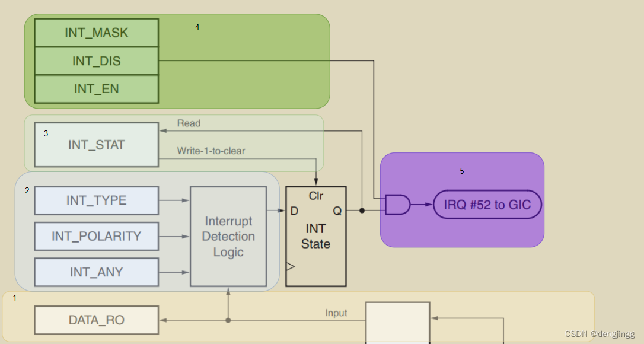The height and width of the screenshot is (344, 644).
Task: Select the Read label above INT_STAT
Action: click(189, 123)
